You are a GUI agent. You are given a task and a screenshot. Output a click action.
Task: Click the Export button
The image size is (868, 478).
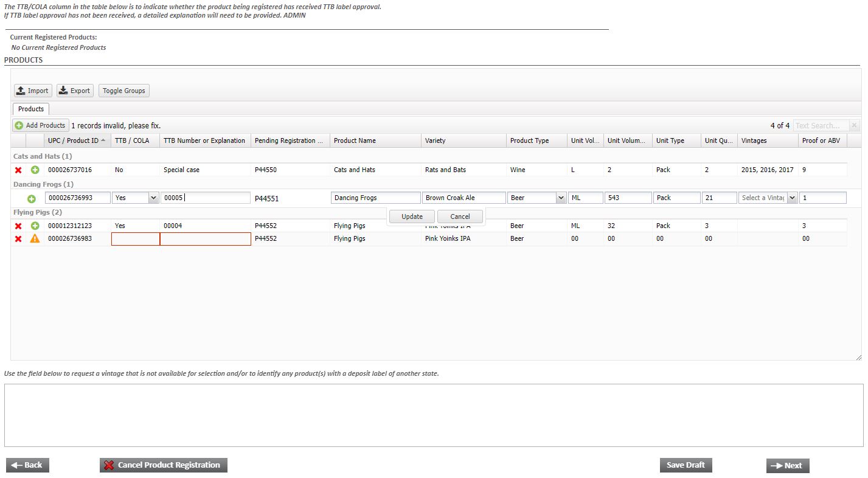(75, 91)
